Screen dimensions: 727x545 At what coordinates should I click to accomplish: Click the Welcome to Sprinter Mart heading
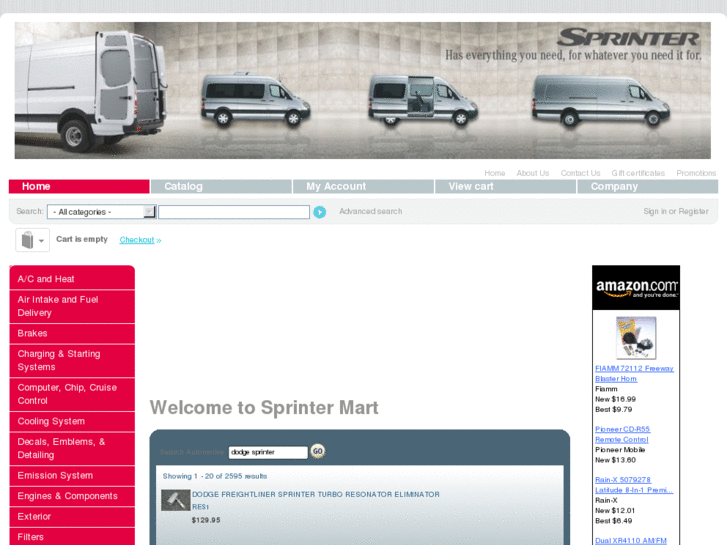(x=264, y=408)
